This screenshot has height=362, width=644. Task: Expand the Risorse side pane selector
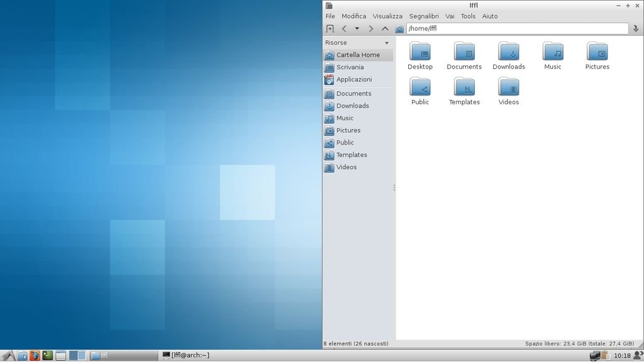point(386,43)
